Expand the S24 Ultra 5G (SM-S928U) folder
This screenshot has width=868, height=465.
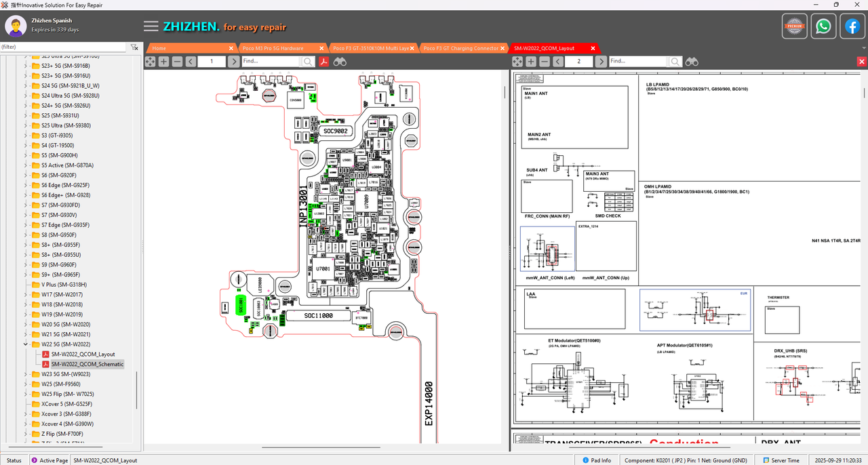tap(26, 96)
